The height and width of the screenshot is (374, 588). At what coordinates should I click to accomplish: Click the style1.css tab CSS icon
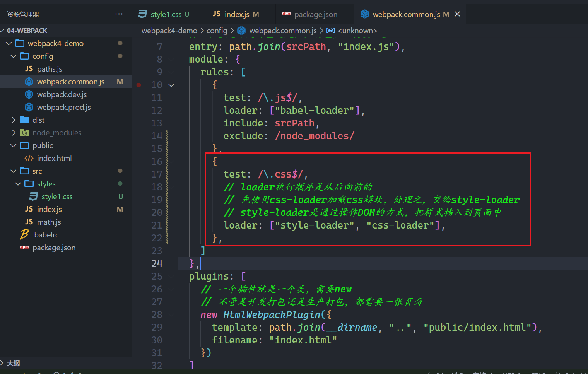click(x=143, y=14)
